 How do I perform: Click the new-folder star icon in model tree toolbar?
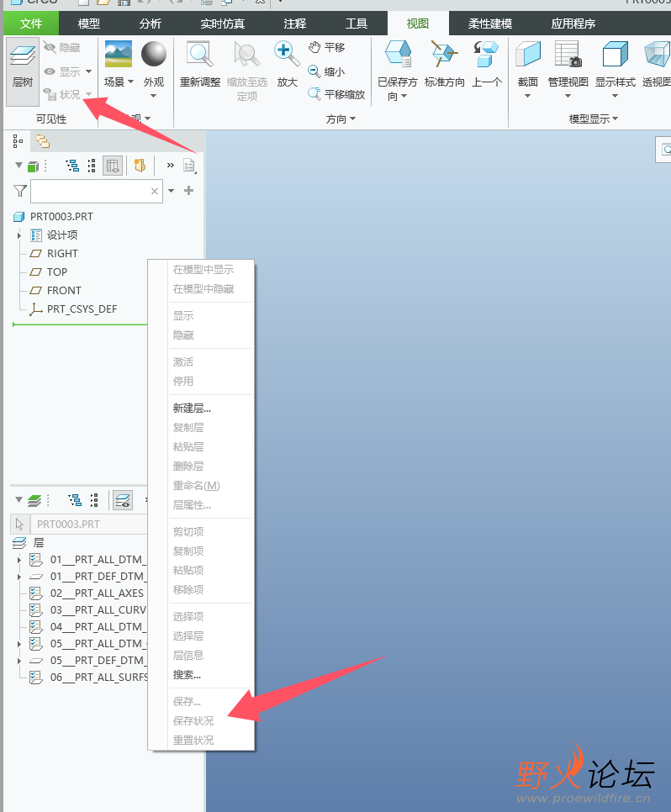click(x=140, y=166)
